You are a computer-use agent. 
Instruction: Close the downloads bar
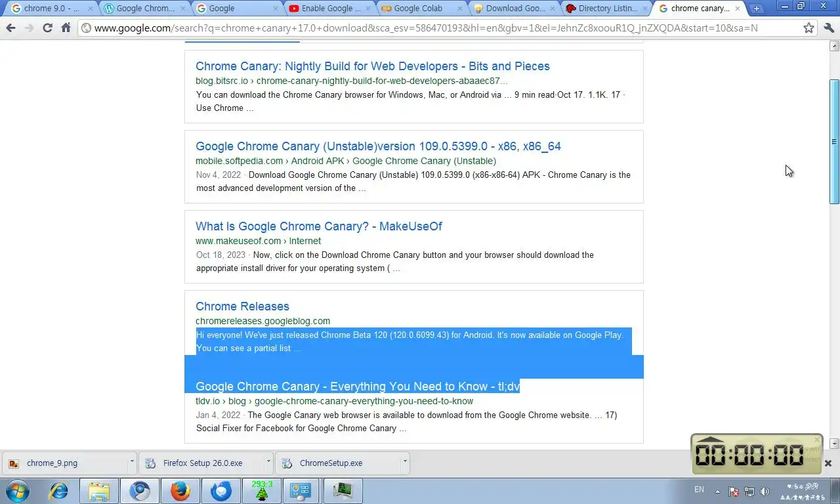pos(828,463)
